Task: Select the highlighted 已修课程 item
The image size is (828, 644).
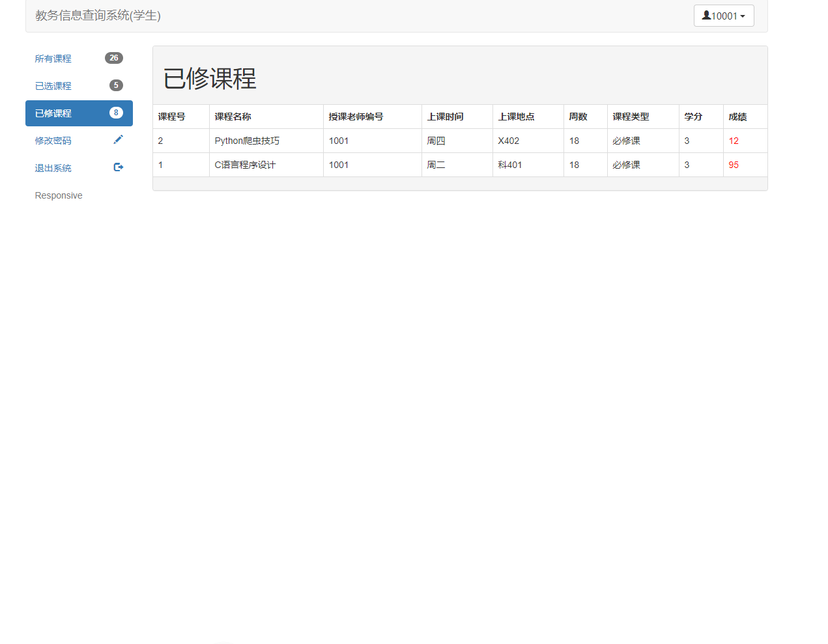Action: pyautogui.click(x=53, y=113)
